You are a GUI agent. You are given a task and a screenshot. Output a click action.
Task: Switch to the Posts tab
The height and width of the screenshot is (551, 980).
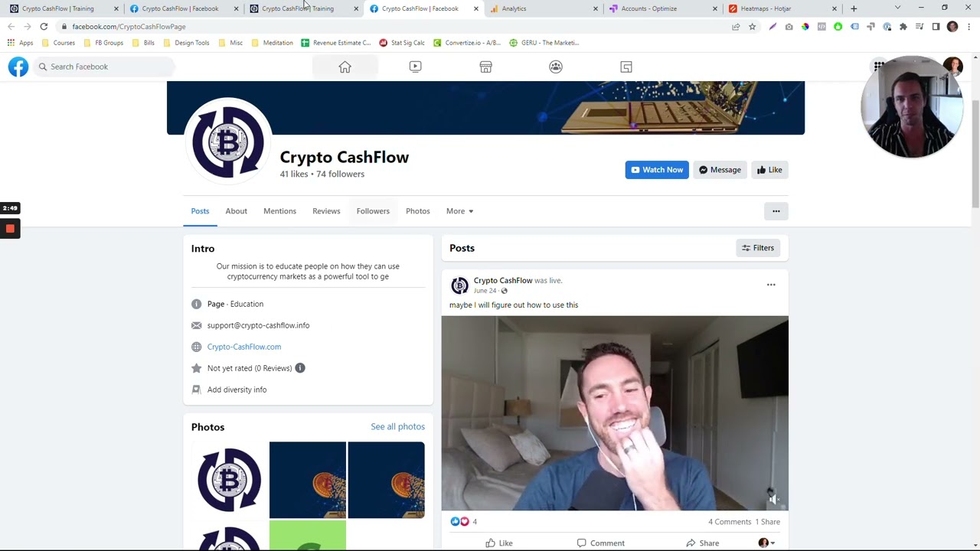[200, 211]
